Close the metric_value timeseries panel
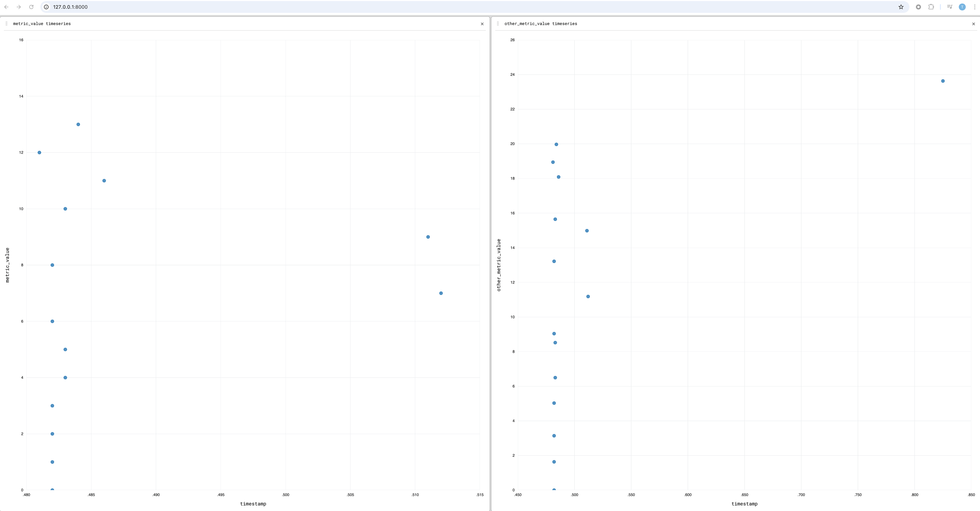Viewport: 980px width, 511px height. point(482,24)
